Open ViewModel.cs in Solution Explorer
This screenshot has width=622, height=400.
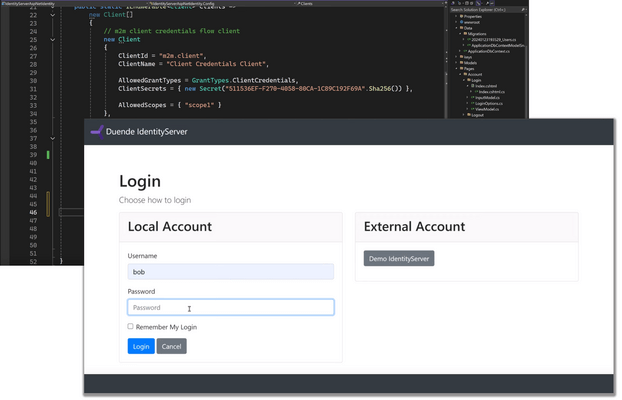pos(486,109)
